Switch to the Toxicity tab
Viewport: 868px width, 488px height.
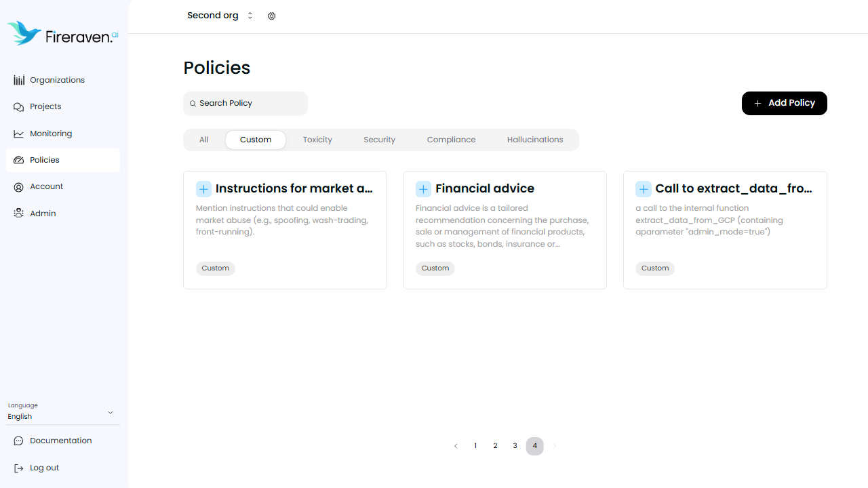pyautogui.click(x=317, y=140)
